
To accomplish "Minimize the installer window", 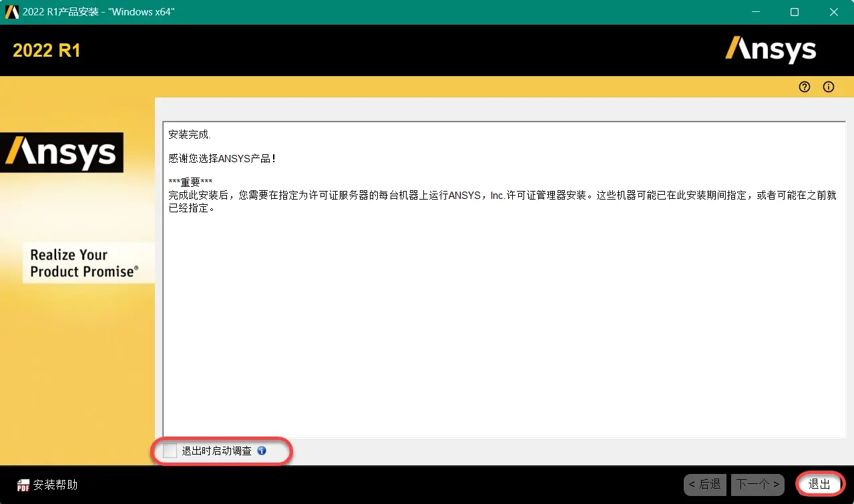I will pos(755,12).
